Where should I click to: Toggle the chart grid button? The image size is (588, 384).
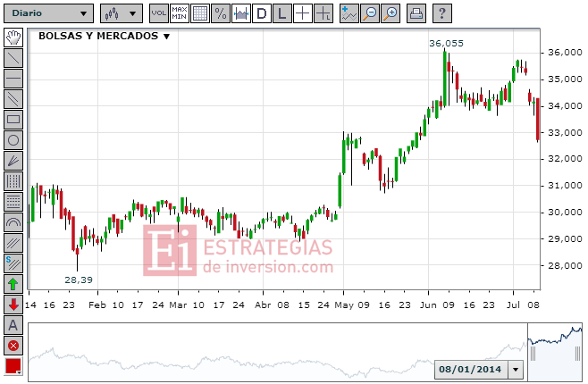[200, 14]
